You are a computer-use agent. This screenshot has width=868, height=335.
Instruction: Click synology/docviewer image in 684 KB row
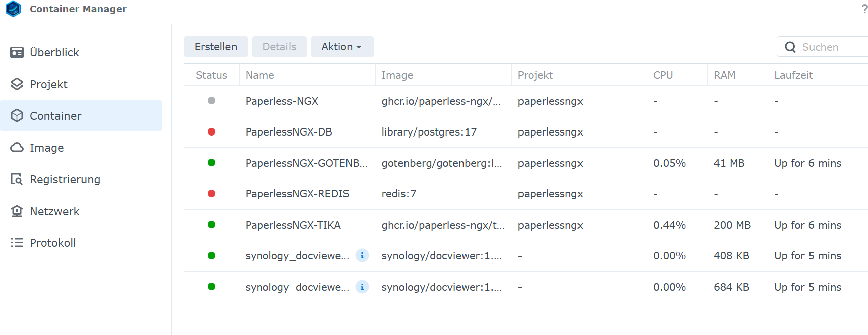(x=442, y=287)
